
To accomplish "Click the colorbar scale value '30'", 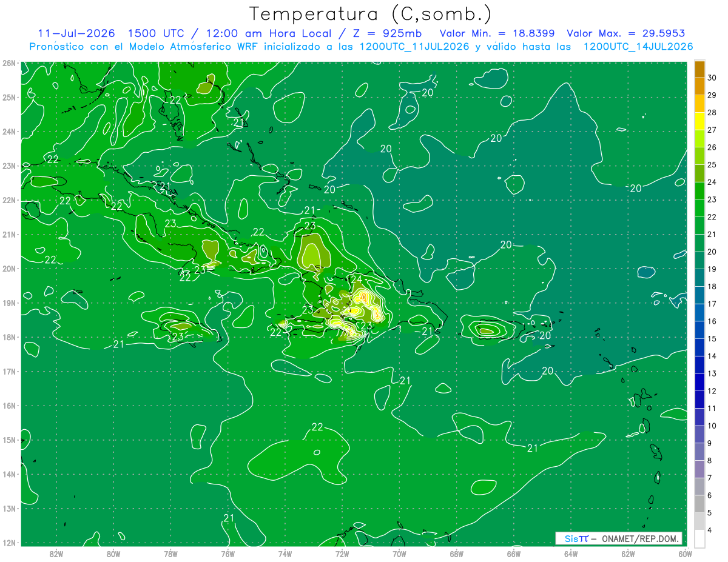I will click(712, 78).
